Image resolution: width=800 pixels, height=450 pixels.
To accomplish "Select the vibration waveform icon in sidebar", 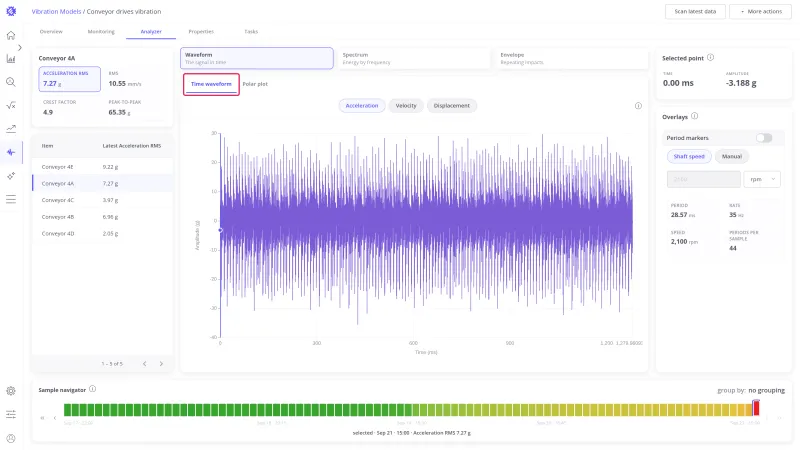I will tap(11, 152).
